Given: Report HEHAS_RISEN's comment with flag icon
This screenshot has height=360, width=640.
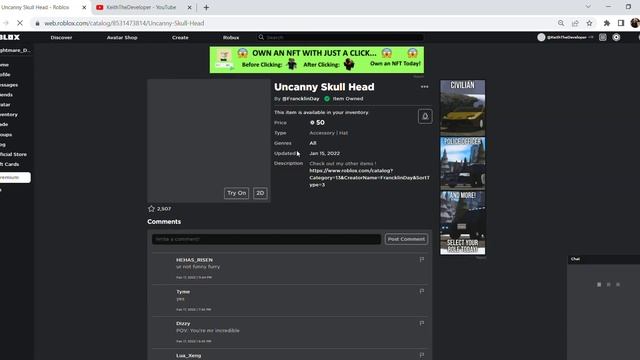Looking at the screenshot, I should (x=422, y=259).
